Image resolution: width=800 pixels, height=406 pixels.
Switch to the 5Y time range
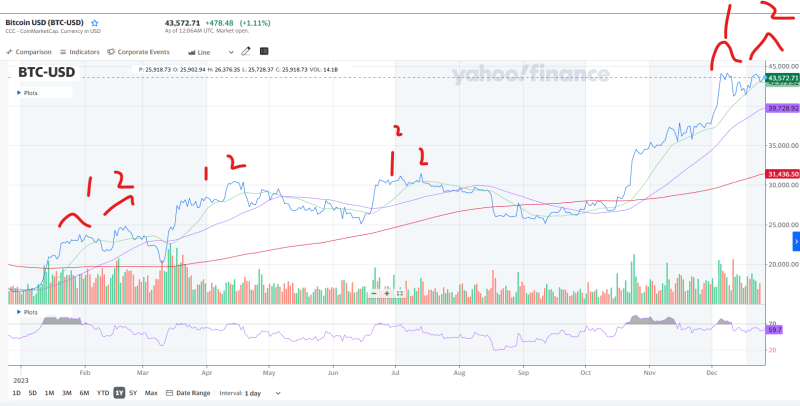[135, 393]
